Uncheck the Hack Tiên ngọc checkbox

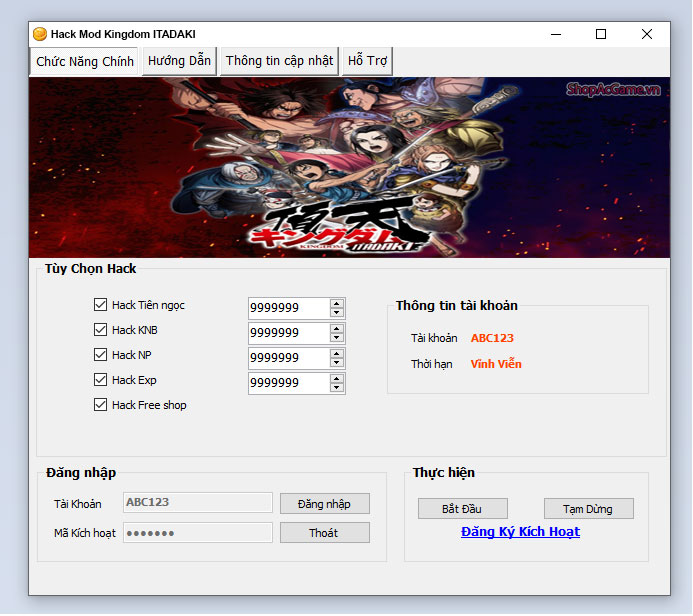click(x=100, y=304)
